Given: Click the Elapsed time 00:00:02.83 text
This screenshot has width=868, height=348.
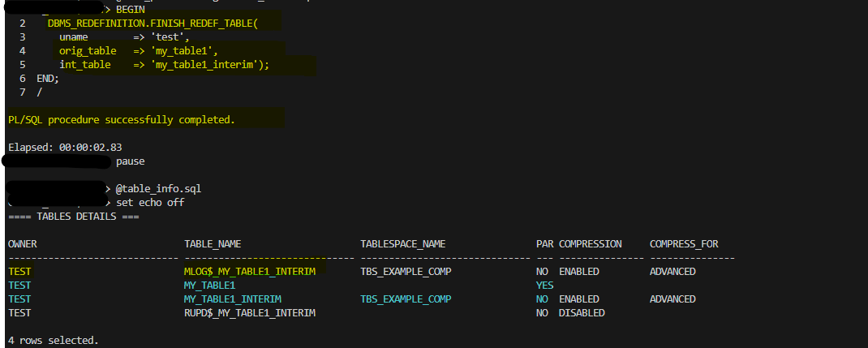Looking at the screenshot, I should click(65, 147).
